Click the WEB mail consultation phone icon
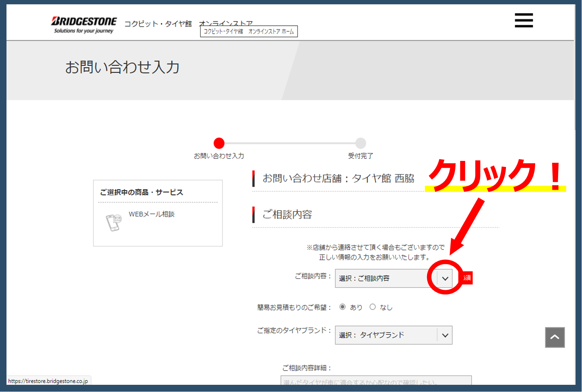 coord(114,222)
